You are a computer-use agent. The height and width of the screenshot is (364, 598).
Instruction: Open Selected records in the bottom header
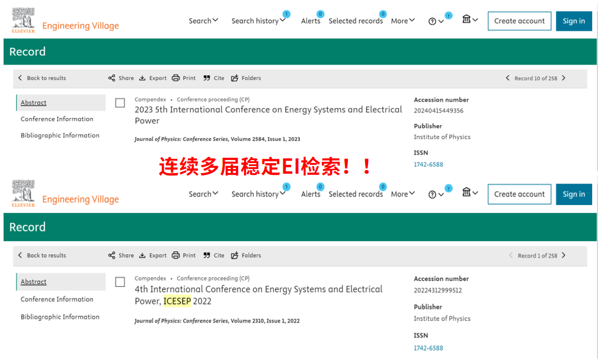[x=356, y=194]
